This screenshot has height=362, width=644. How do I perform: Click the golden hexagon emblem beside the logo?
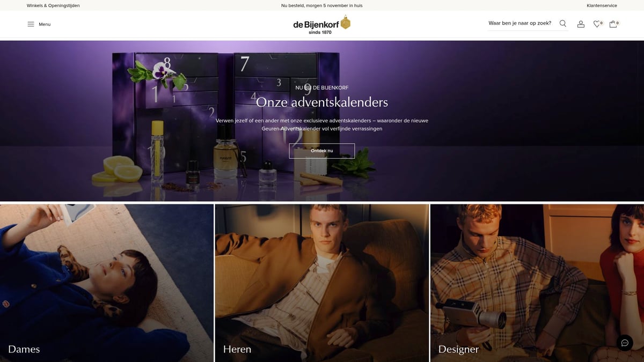click(x=346, y=23)
